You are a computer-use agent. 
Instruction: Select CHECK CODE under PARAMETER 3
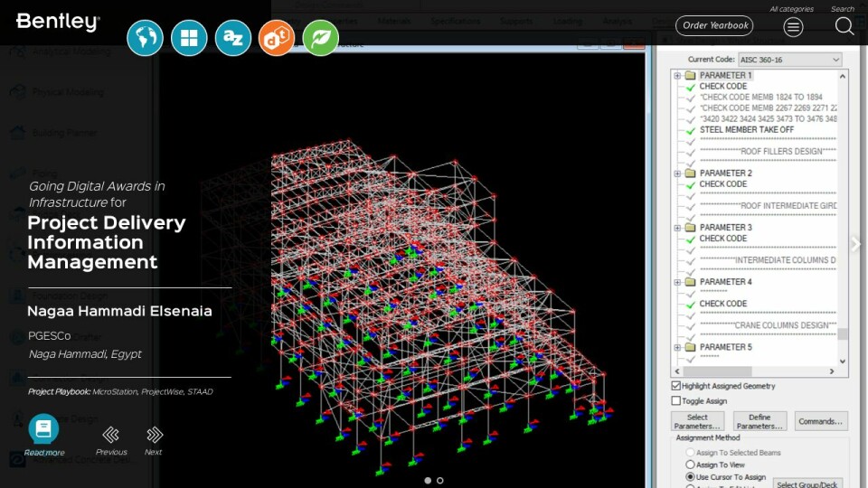point(723,239)
